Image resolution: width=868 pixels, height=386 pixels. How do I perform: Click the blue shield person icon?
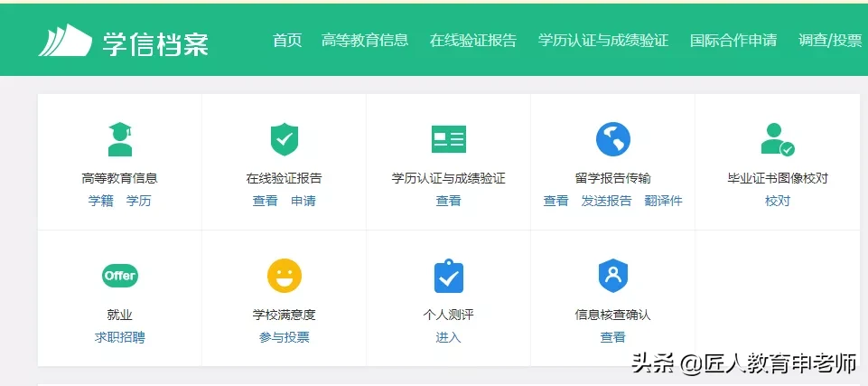[x=612, y=275]
